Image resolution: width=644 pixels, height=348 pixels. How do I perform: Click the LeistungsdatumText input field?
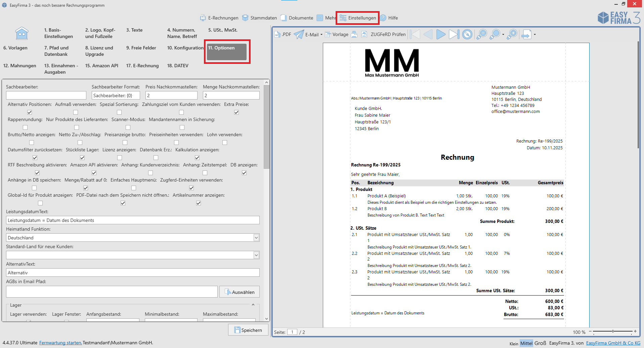(x=133, y=220)
